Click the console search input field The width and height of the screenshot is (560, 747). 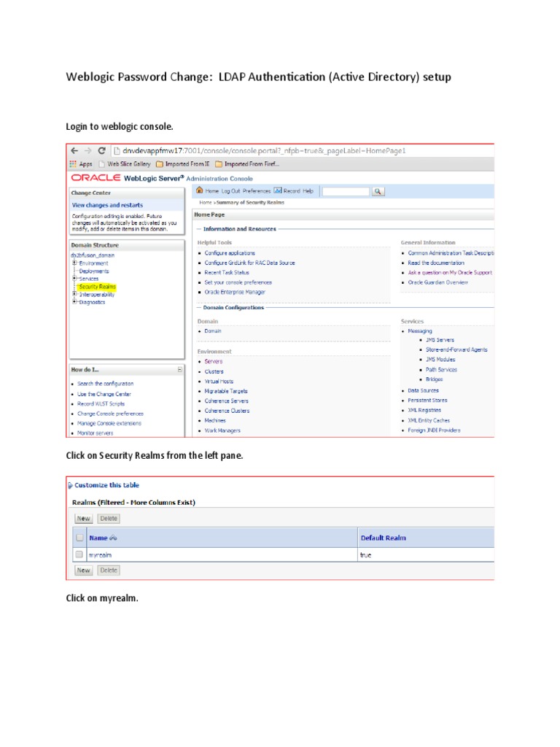tap(346, 191)
